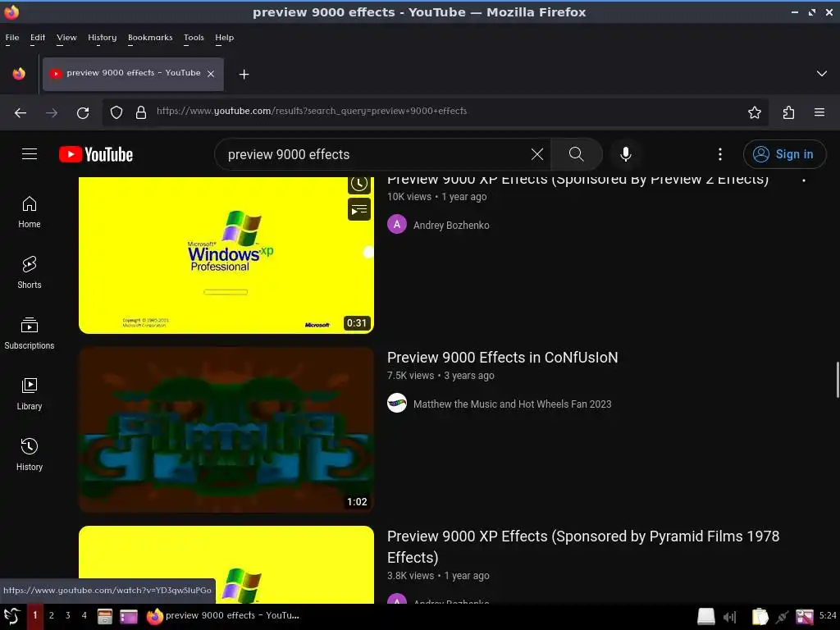Click the YouTube logo

coord(96,154)
